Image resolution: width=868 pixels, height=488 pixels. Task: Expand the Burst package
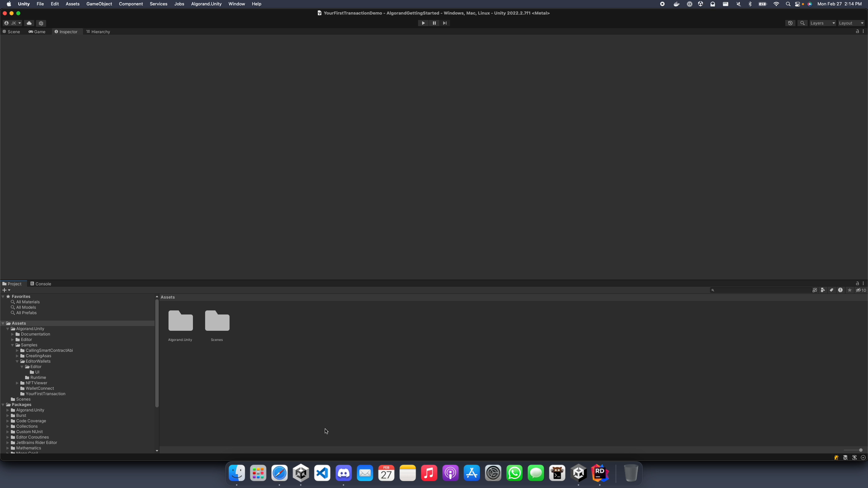click(8, 415)
